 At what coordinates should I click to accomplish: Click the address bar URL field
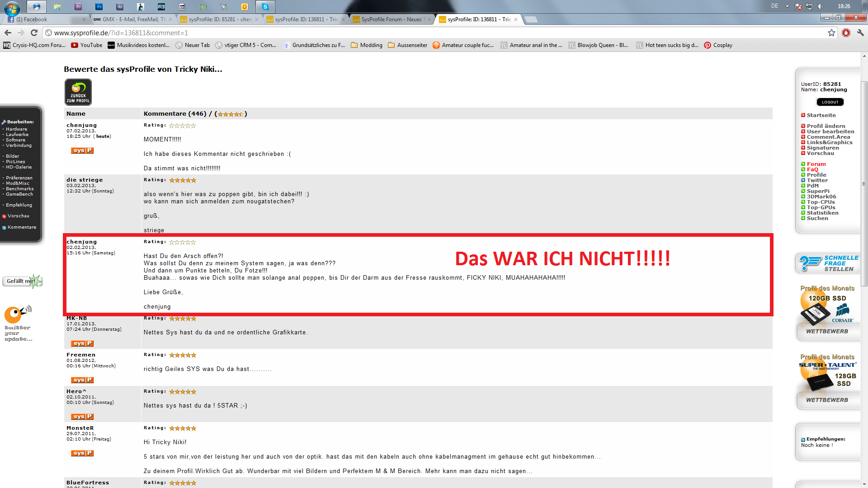(434, 33)
